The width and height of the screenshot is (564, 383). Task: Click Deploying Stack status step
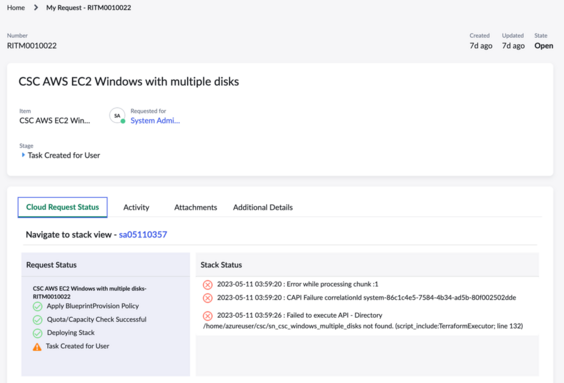[x=71, y=333]
